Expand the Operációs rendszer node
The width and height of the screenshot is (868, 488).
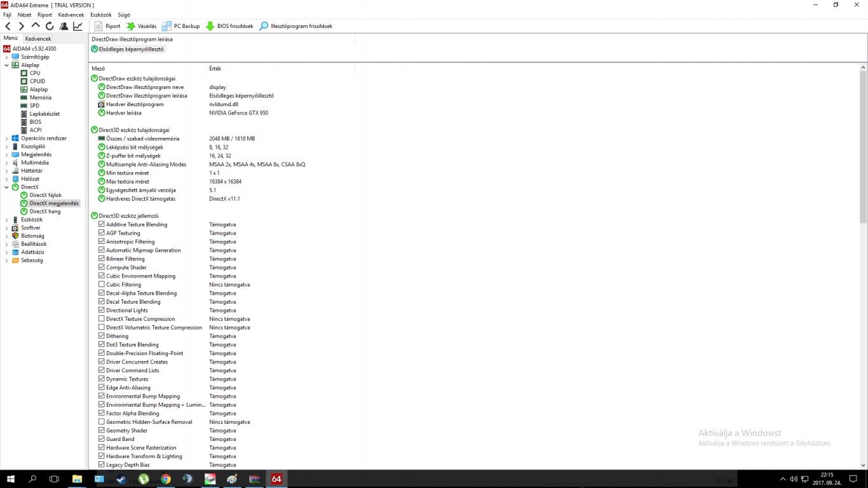coord(6,139)
